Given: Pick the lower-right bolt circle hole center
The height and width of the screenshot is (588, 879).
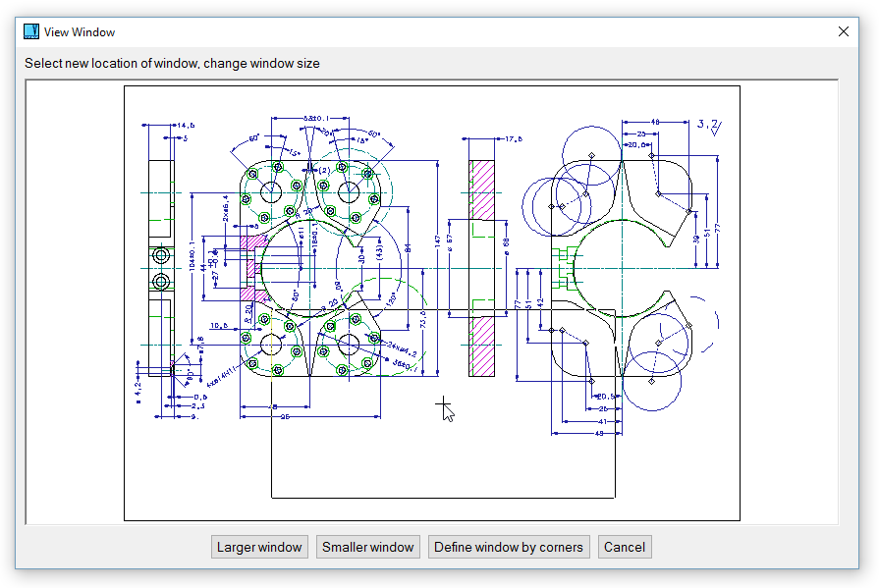Looking at the screenshot, I should coord(349,345).
